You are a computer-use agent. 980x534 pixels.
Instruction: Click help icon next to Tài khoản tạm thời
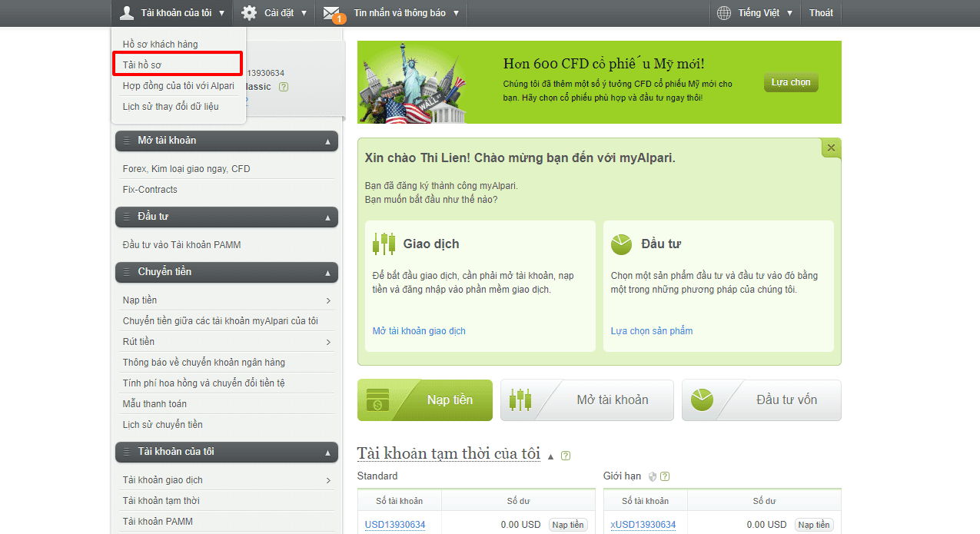[x=566, y=456]
